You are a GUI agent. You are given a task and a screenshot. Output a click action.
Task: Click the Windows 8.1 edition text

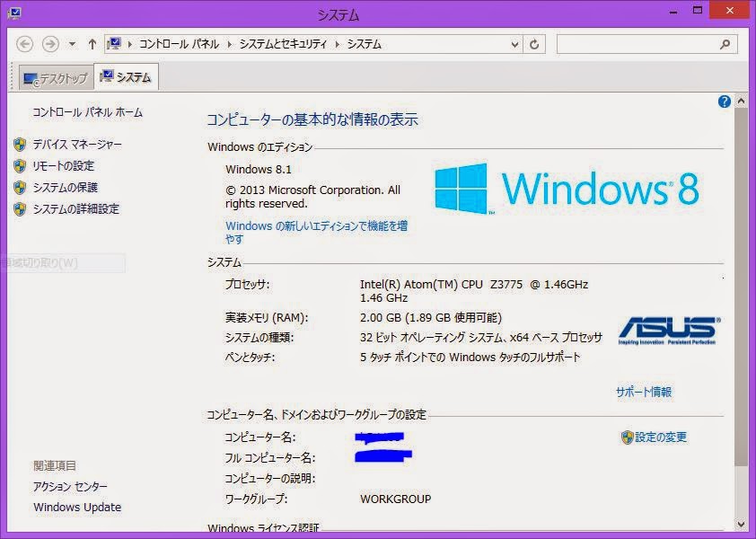(x=259, y=170)
